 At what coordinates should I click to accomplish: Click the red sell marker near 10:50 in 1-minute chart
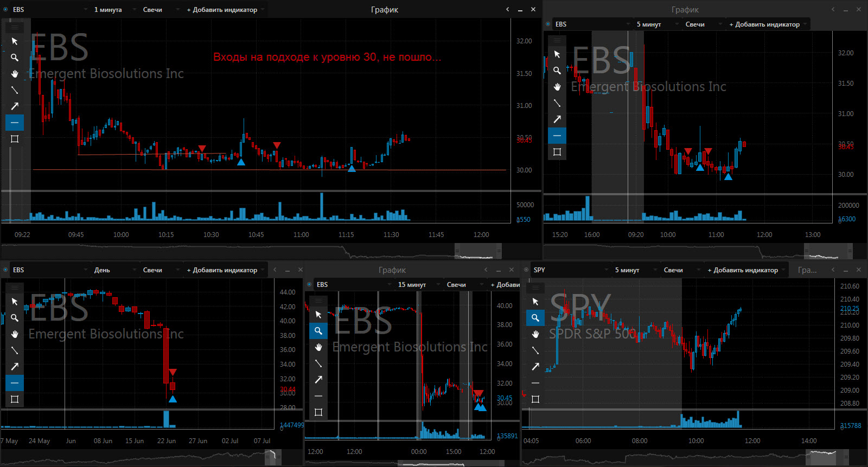coord(277,145)
